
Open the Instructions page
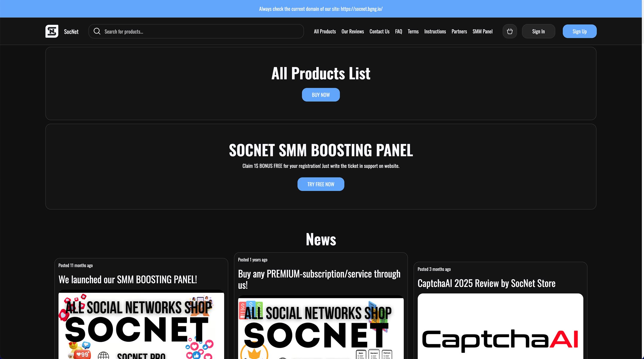pos(435,31)
